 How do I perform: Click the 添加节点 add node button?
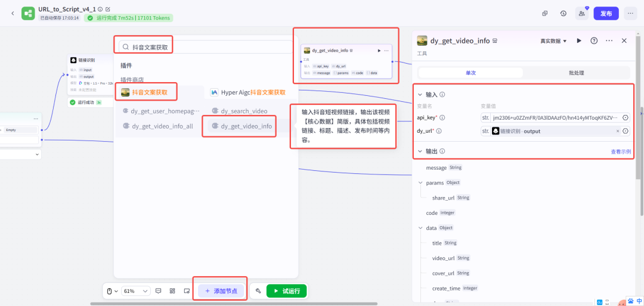tap(221, 291)
